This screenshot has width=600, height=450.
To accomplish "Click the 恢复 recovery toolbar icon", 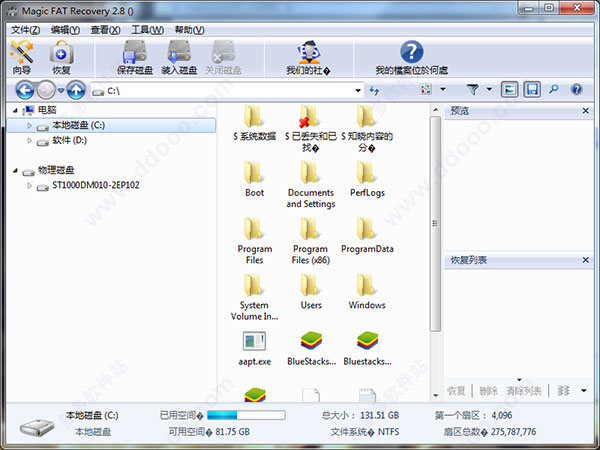I will coord(61,57).
